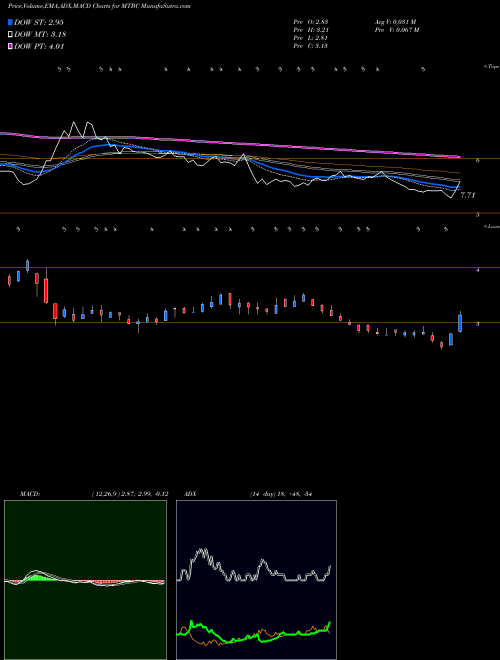Click the 'Pre H: 3.21' value
Screen dimensions: 500x660
tap(311, 30)
